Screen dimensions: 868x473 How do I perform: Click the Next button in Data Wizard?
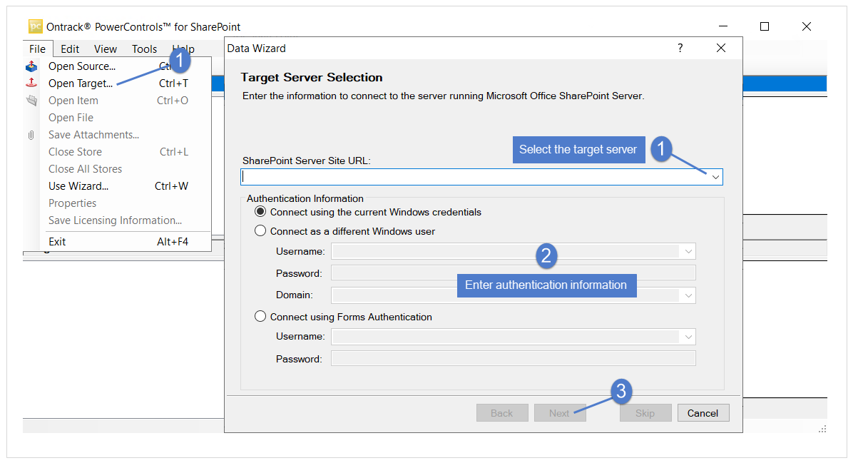[560, 413]
